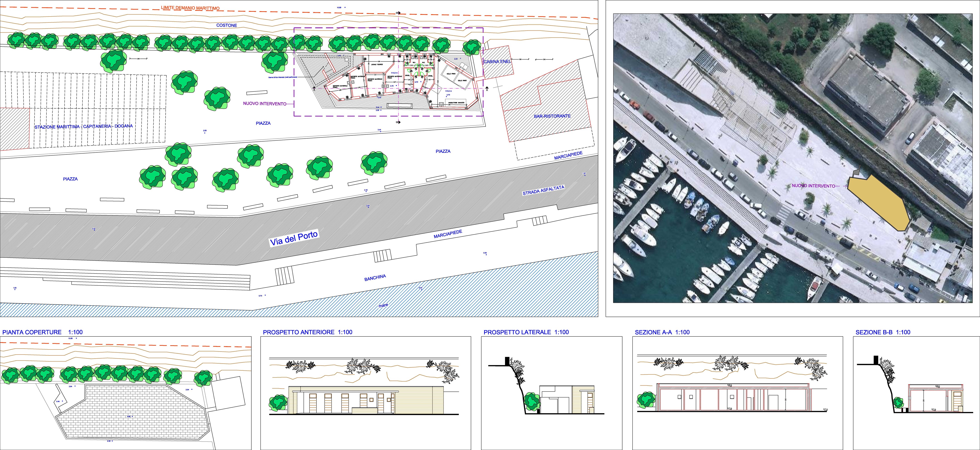
Task: Select the green tree in Prospetto Anteriore
Action: tap(278, 404)
